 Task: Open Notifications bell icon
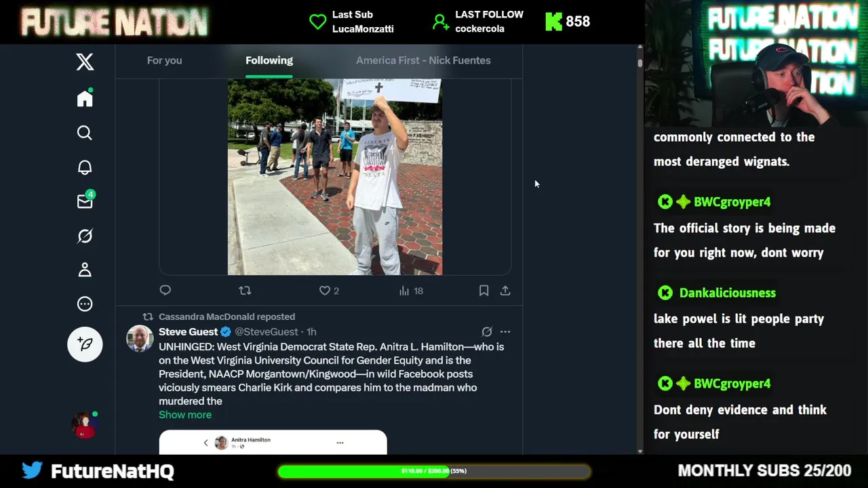pos(85,167)
